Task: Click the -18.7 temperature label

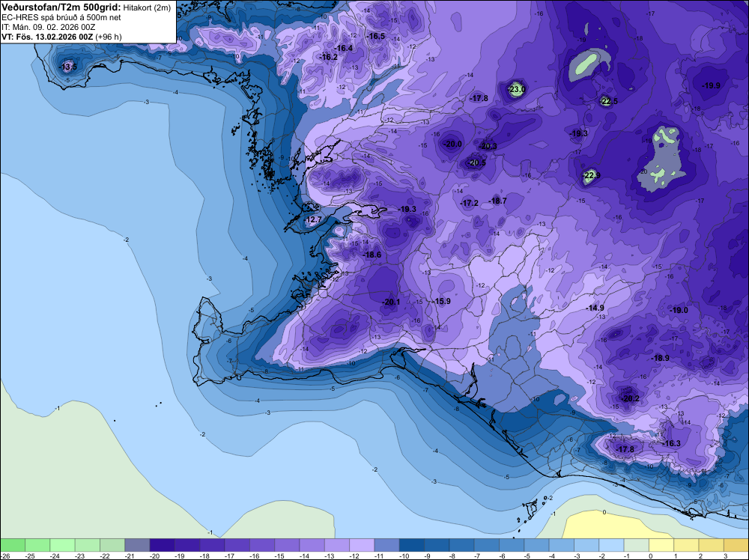Action: [498, 201]
